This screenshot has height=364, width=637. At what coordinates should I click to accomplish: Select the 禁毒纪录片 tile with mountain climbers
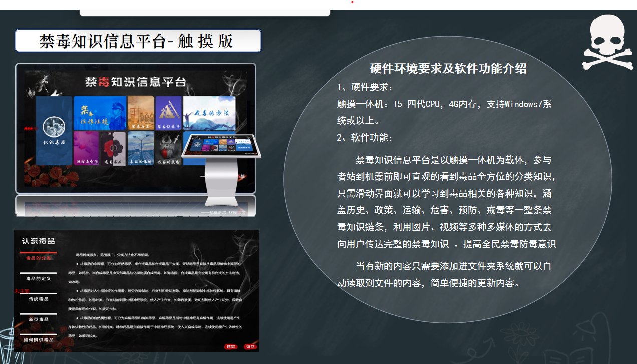click(x=168, y=114)
